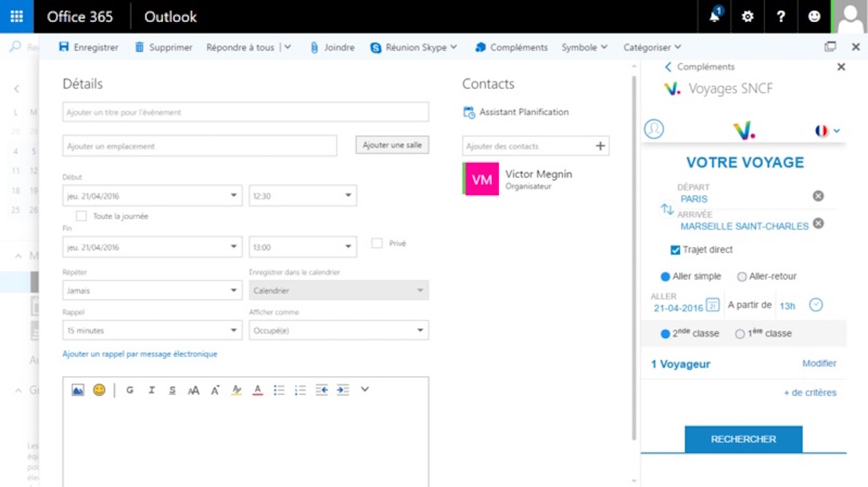This screenshot has width=868, height=487.
Task: Insert an emoji in the message body
Action: tap(99, 390)
